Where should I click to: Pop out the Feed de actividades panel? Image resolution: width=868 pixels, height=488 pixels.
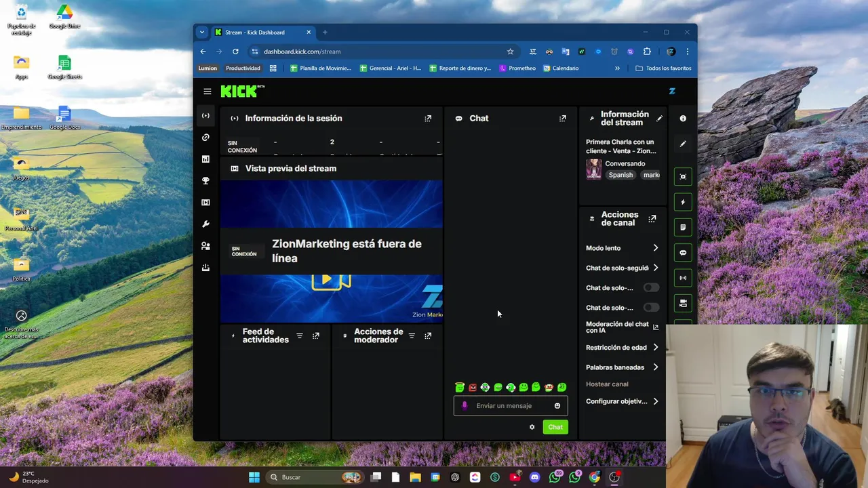click(315, 335)
